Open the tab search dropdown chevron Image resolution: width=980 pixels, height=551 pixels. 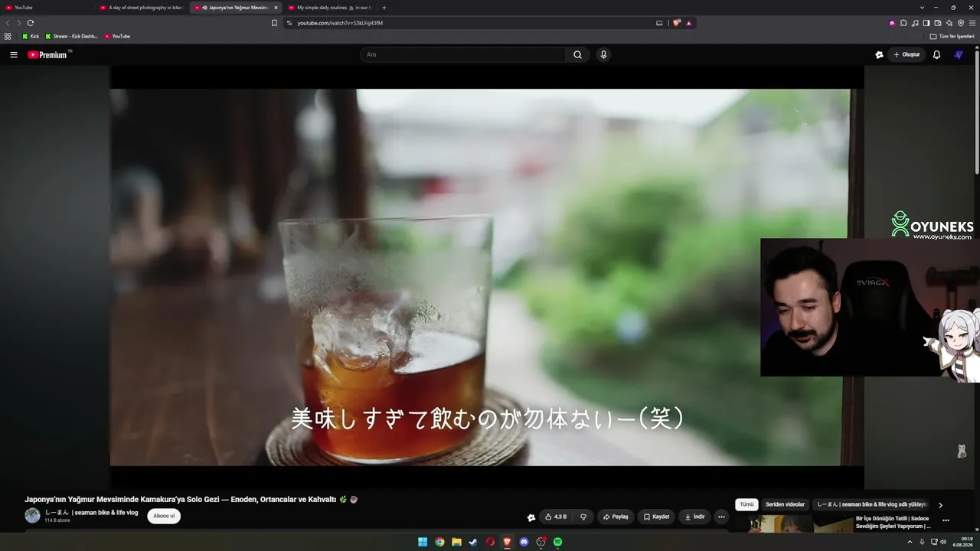point(922,8)
